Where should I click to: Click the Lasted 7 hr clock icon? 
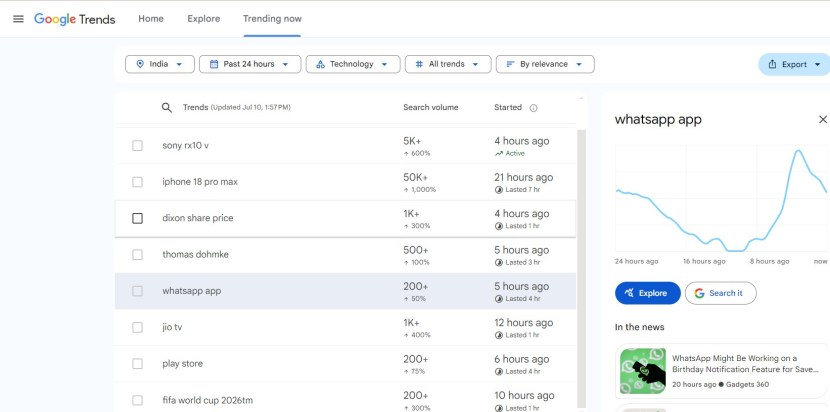pyautogui.click(x=499, y=190)
